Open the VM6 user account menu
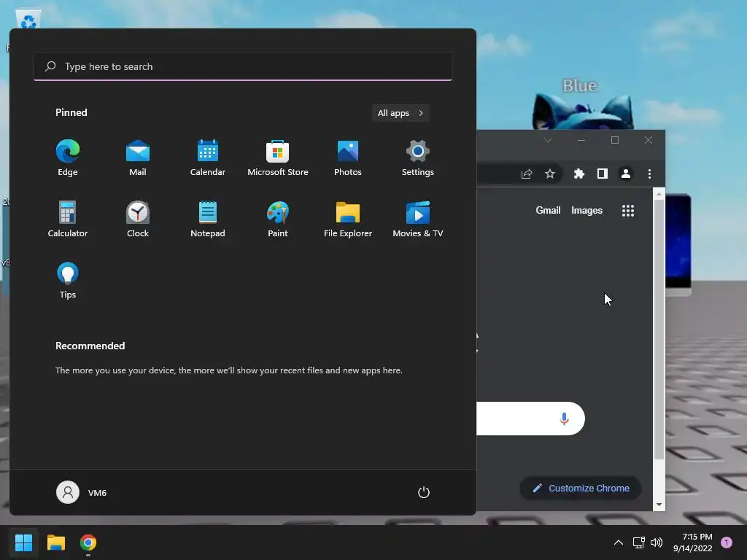Image resolution: width=747 pixels, height=560 pixels. [x=82, y=492]
